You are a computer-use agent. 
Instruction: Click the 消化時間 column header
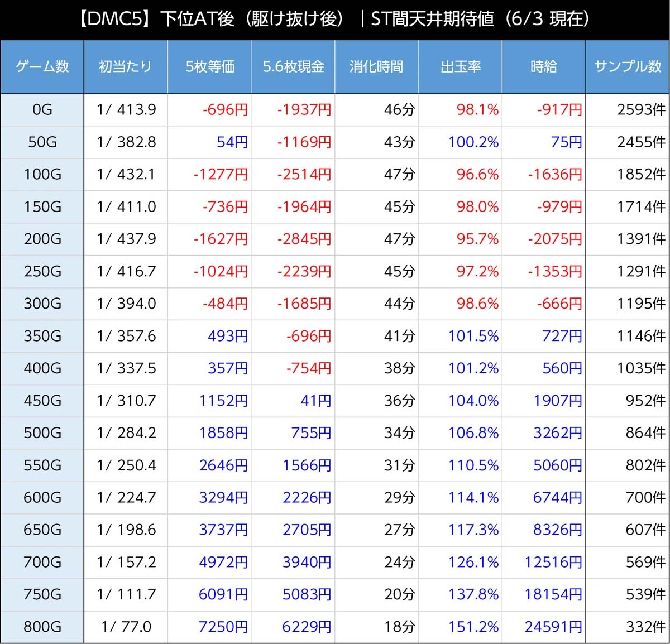(x=376, y=67)
